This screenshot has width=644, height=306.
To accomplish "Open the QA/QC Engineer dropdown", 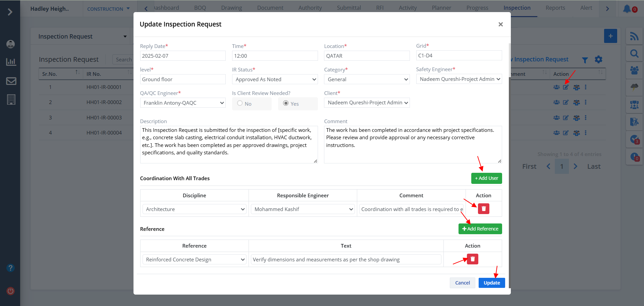I will 183,103.
